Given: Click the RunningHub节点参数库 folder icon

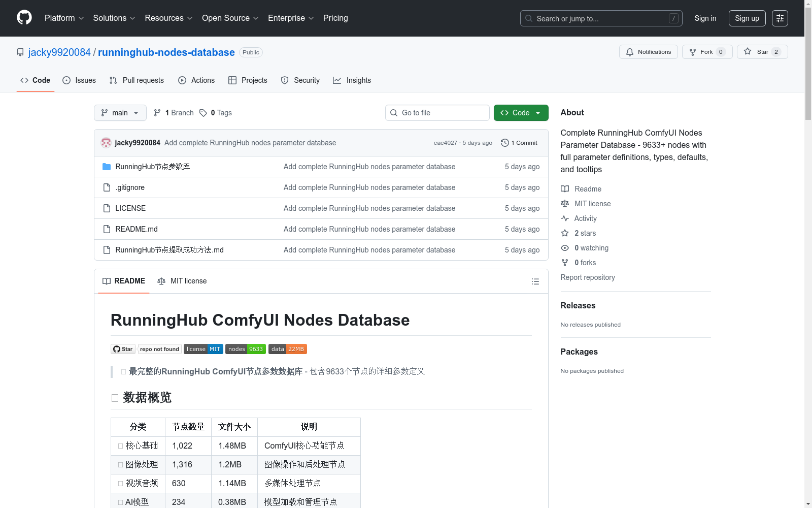Looking at the screenshot, I should 107,167.
